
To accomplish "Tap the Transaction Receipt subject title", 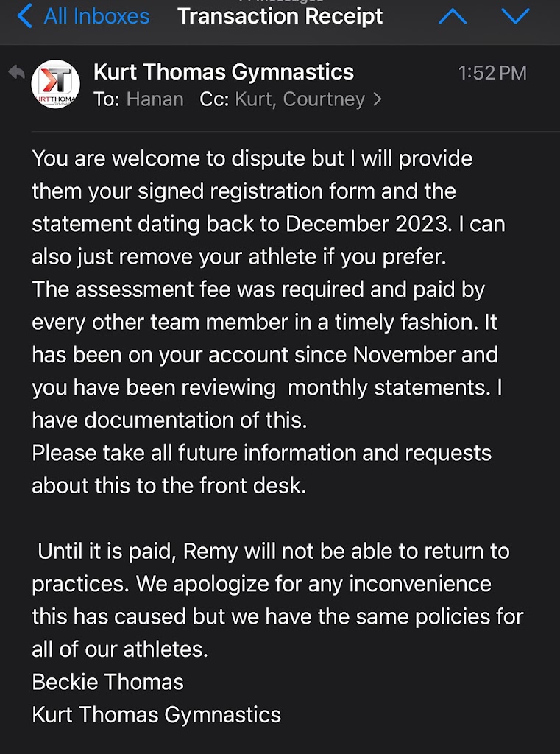I will 280,16.
